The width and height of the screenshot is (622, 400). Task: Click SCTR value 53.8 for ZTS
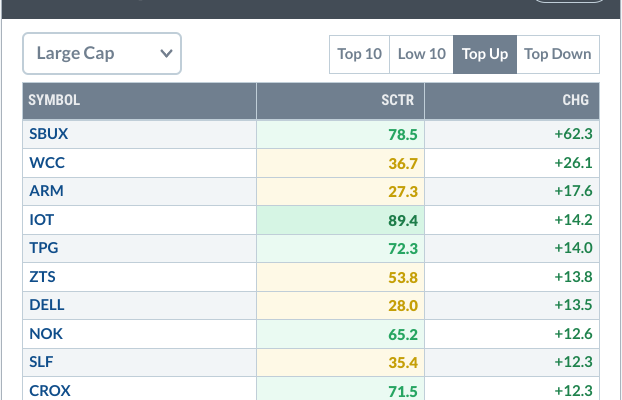click(403, 277)
